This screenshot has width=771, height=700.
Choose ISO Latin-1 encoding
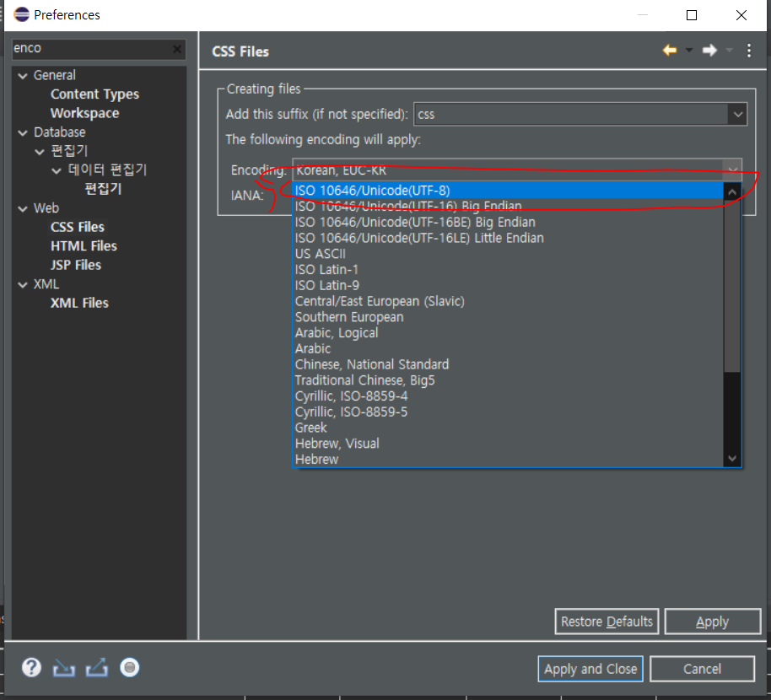pos(508,269)
